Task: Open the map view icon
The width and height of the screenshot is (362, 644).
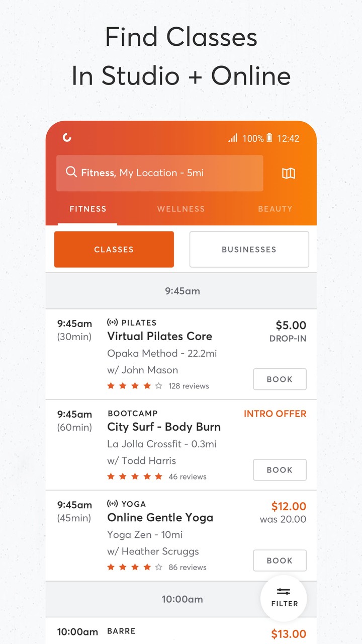Action: pos(289,173)
